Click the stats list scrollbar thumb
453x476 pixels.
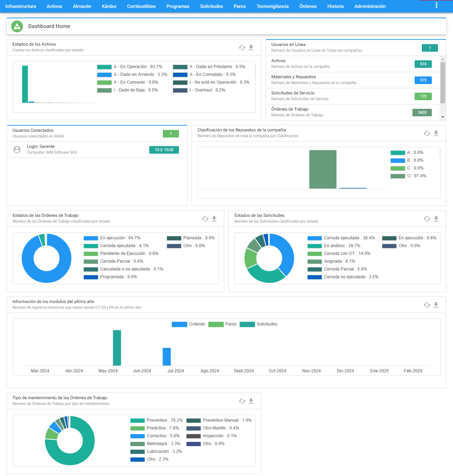pos(443,83)
